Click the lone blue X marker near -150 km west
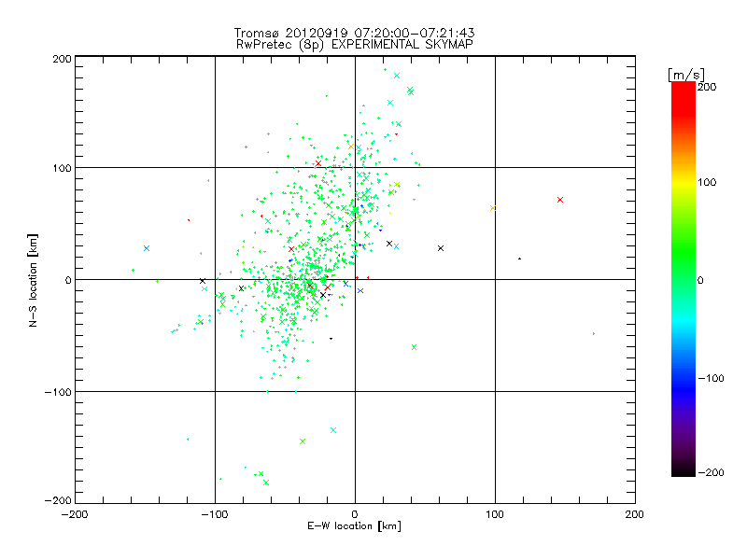This screenshot has height=560, width=747. coord(147,248)
